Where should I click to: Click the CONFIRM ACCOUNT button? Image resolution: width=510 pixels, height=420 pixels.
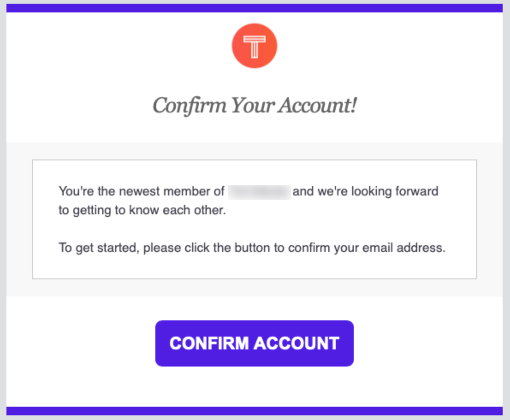tap(254, 343)
